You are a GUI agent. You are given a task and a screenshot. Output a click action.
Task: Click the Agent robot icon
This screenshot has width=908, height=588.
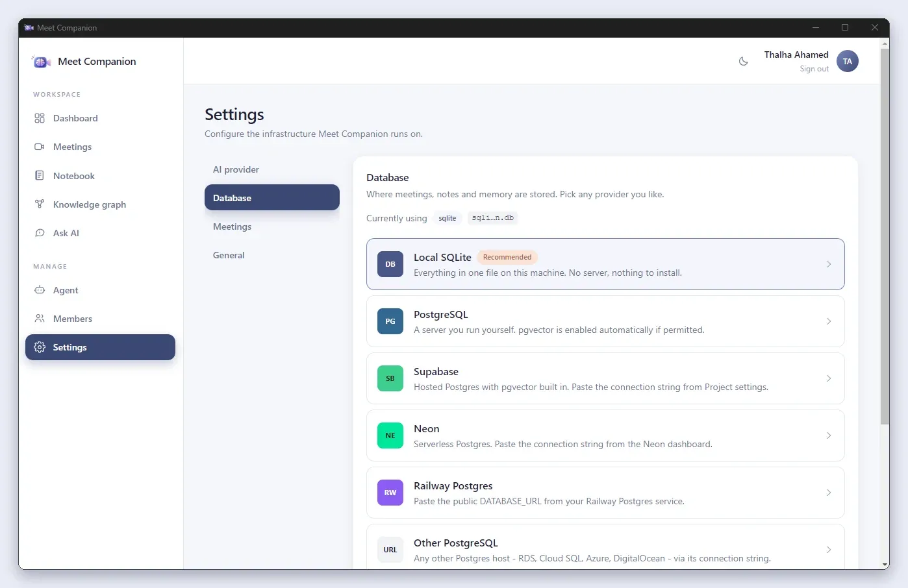[40, 290]
